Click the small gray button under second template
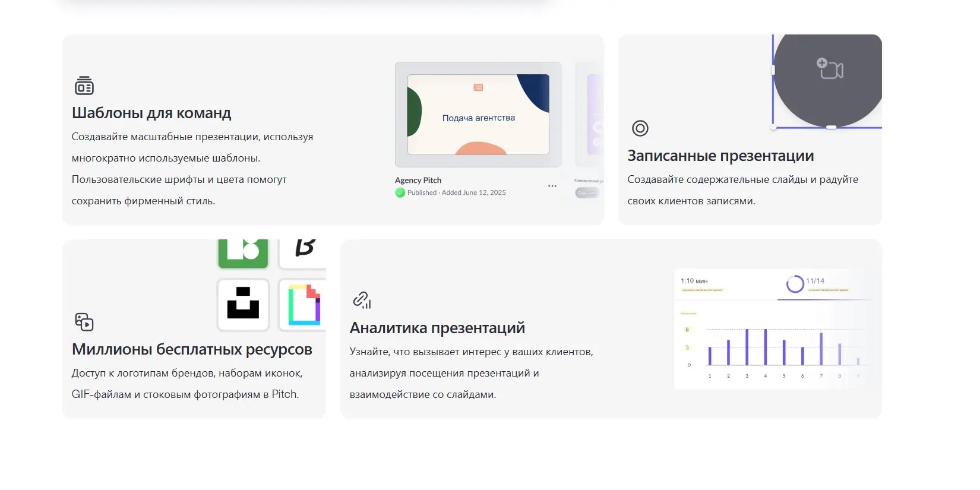 point(587,193)
